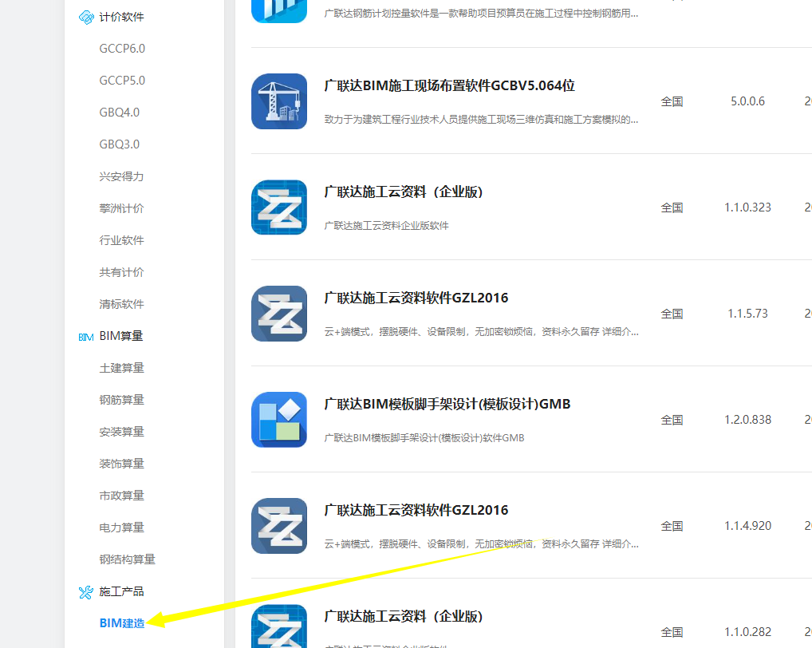812x648 pixels.
Task: Select 行业软件 in the sidebar
Action: click(122, 240)
